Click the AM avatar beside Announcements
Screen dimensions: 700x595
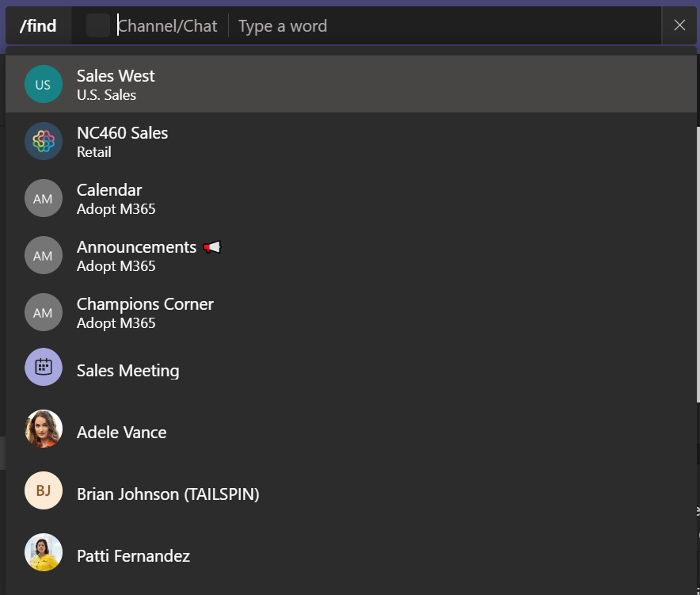coord(44,256)
